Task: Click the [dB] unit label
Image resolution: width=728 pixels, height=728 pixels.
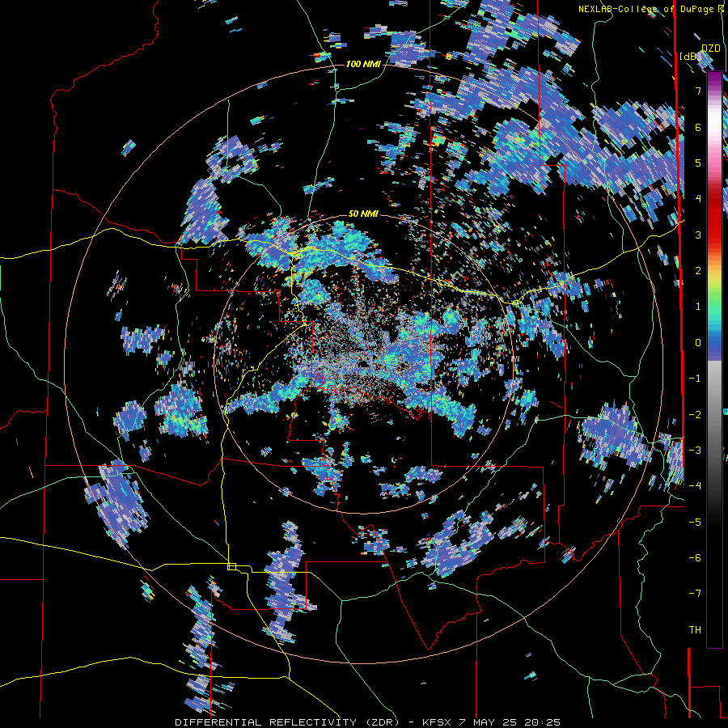Action: tap(690, 56)
